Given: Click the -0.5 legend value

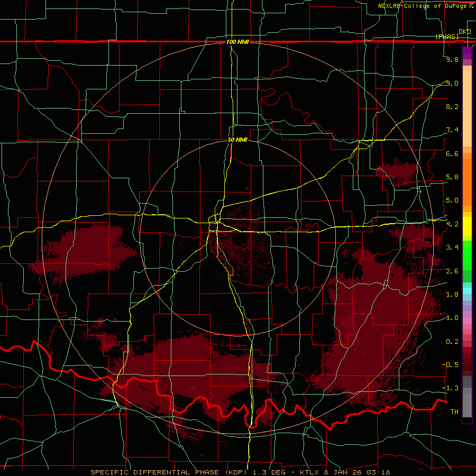Looking at the screenshot, I should tap(451, 365).
